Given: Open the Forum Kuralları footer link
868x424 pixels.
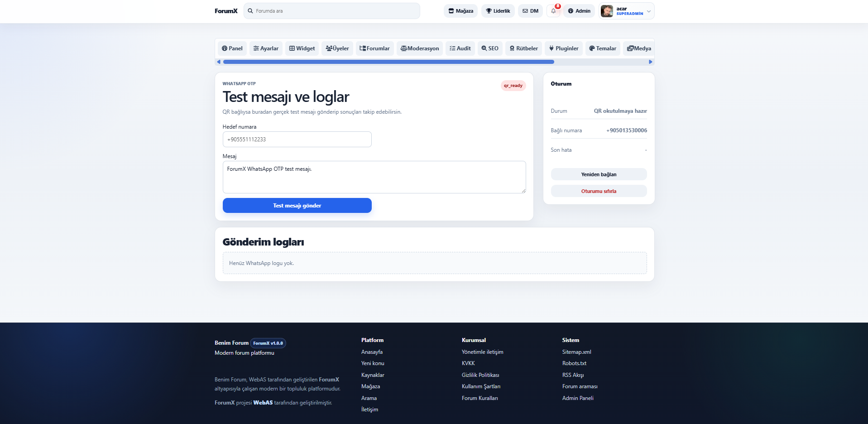Looking at the screenshot, I should (480, 398).
